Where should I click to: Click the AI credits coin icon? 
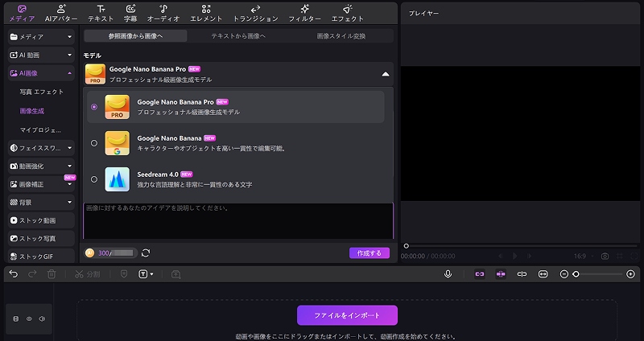[90, 253]
